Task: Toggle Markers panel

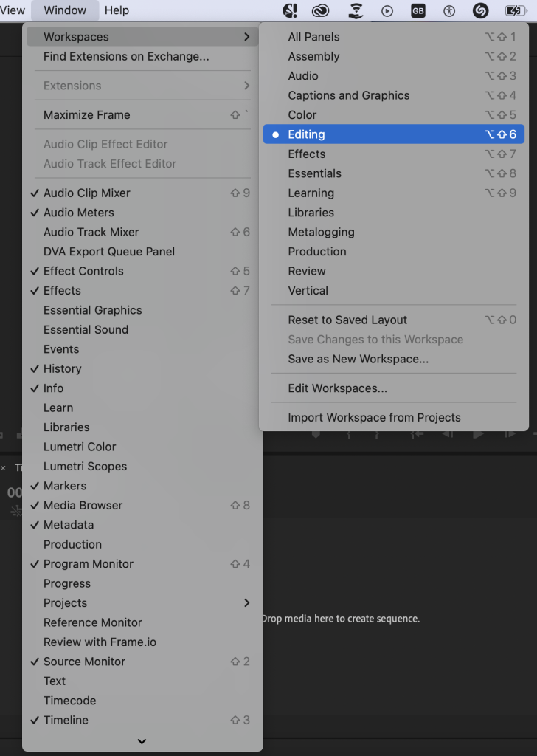Action: coord(142,486)
